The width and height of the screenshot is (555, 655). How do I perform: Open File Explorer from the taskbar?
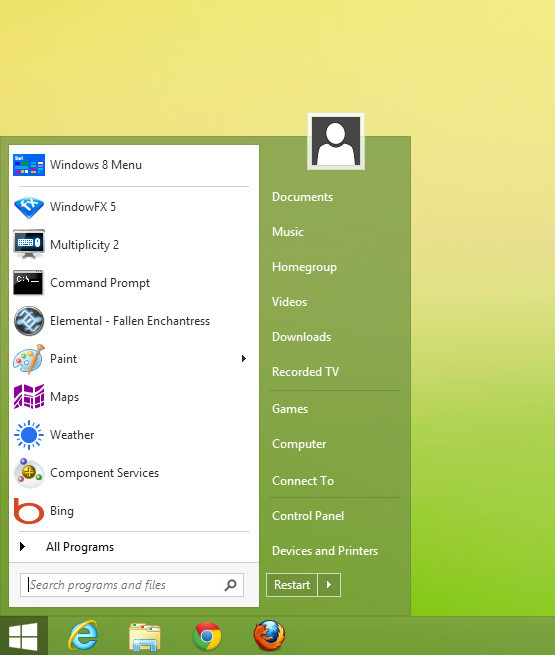pyautogui.click(x=144, y=637)
